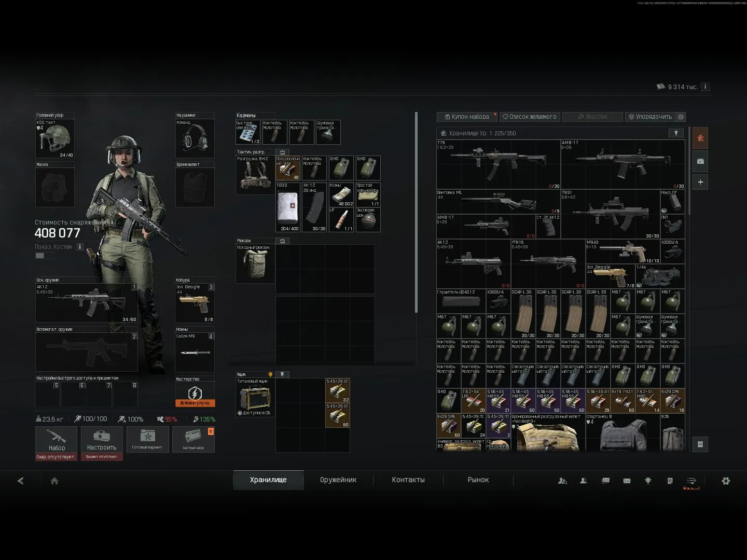Click the empty Бронежилет armor slot

click(x=195, y=187)
